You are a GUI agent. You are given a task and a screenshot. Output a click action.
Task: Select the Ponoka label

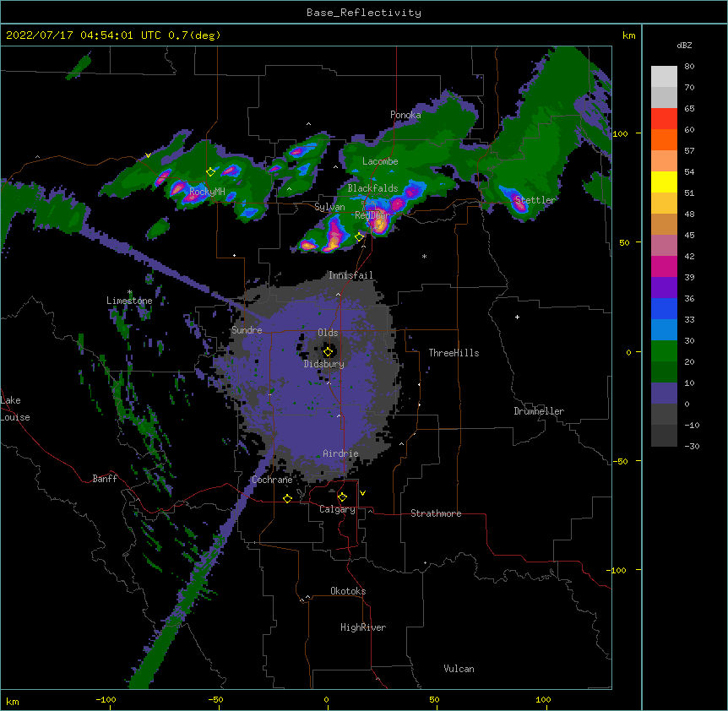(405, 115)
